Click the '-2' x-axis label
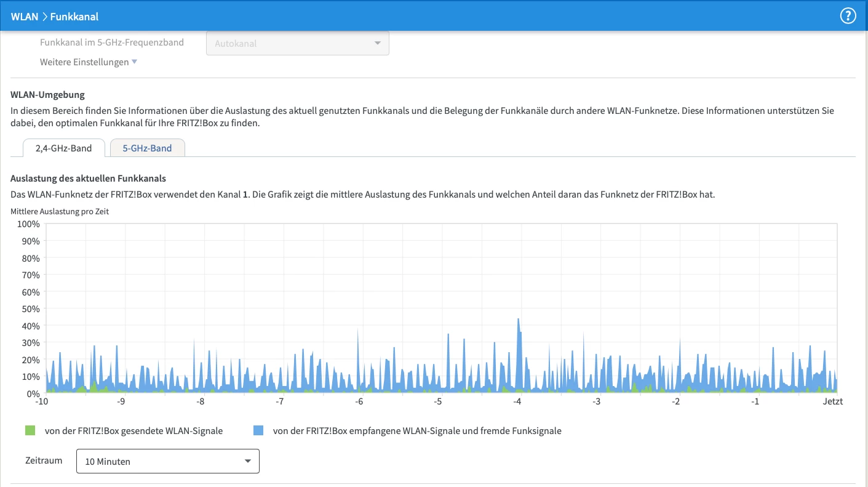Screen dimensions: 868x487 pos(676,401)
